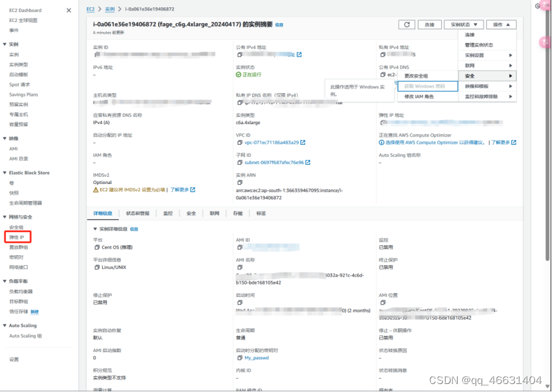Expand the 实例设置 submenu

tap(487, 55)
